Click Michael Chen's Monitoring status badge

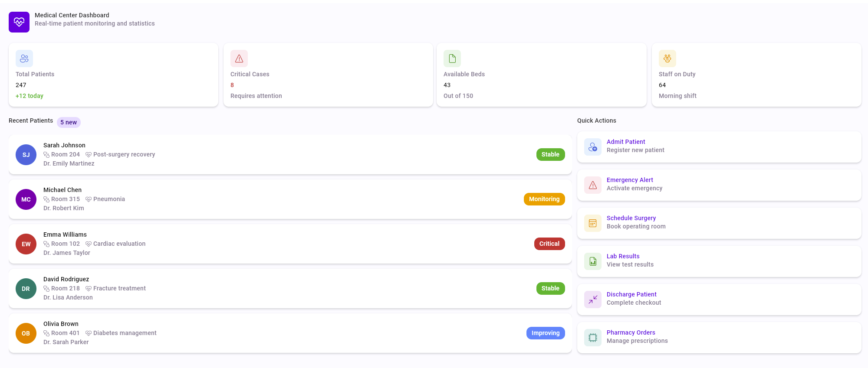coord(544,199)
